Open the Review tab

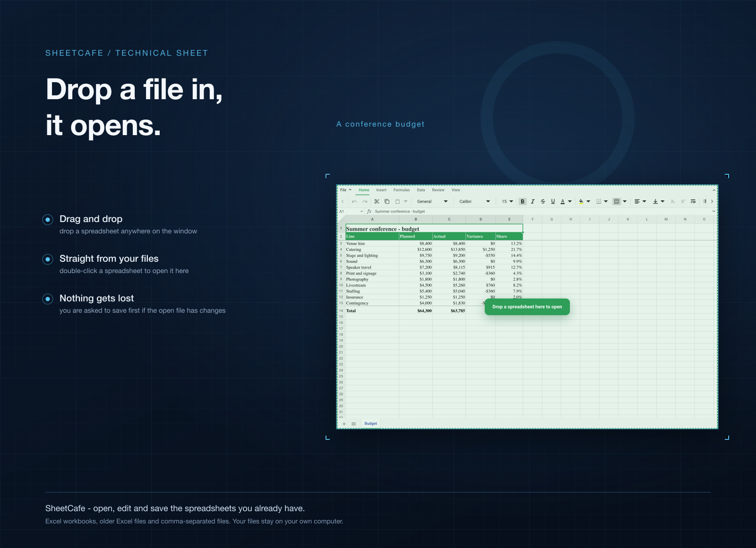(x=438, y=190)
